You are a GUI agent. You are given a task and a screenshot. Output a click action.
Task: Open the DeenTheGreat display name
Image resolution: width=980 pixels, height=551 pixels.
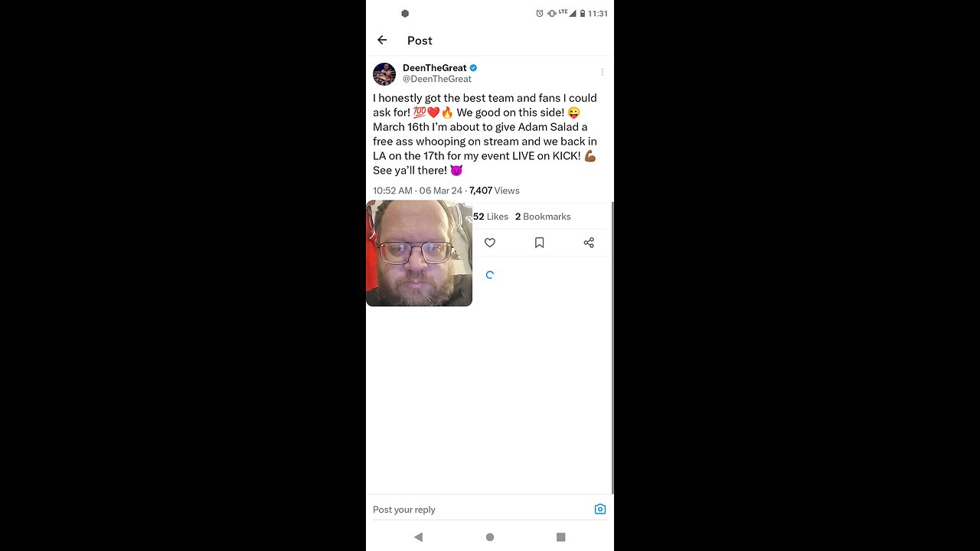click(x=434, y=68)
